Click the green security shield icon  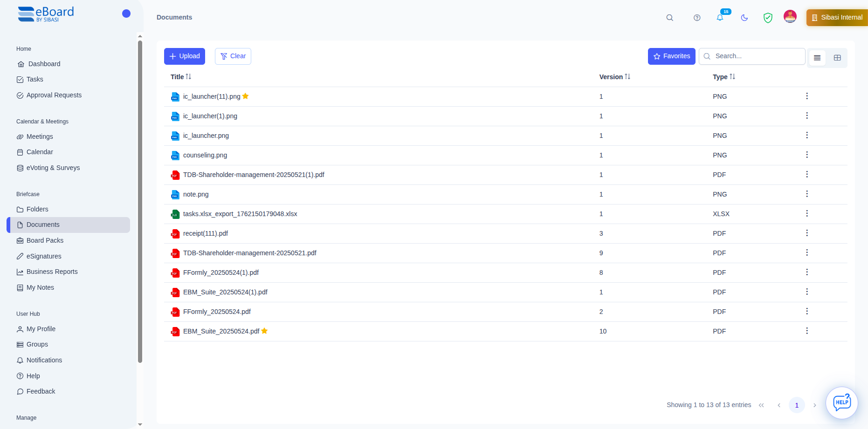768,18
